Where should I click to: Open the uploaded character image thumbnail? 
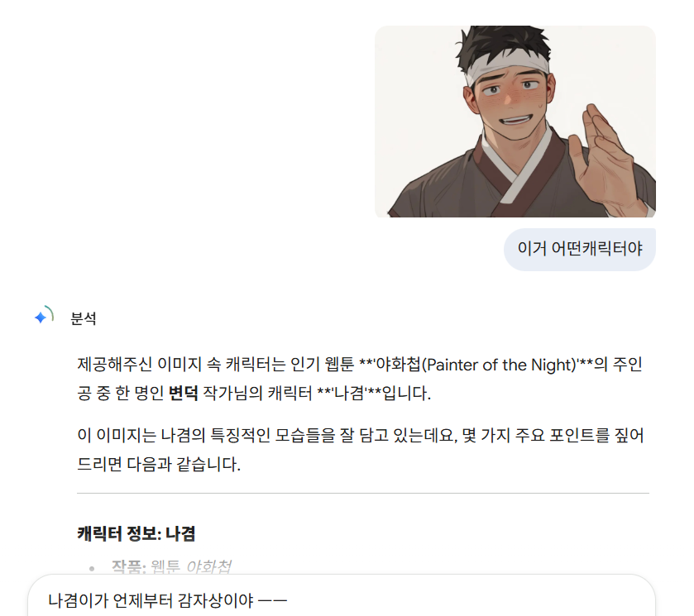pyautogui.click(x=515, y=122)
